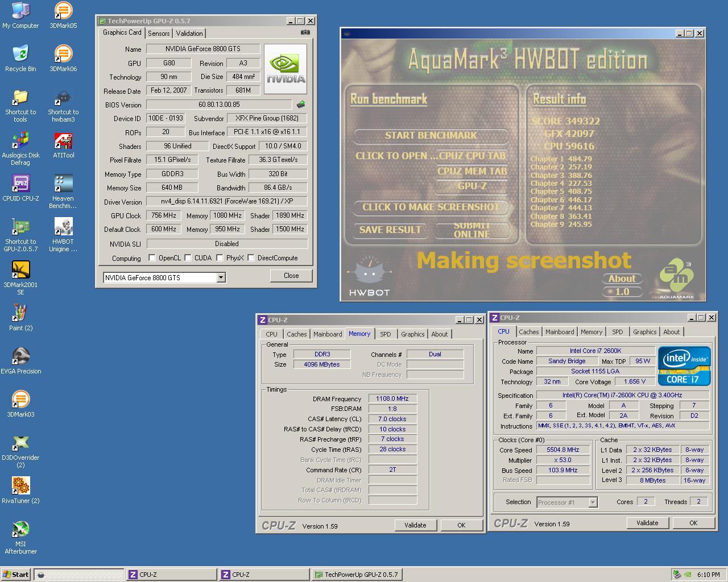The height and width of the screenshot is (582, 728).
Task: Click the SCORE 349322 result text
Action: 566,121
